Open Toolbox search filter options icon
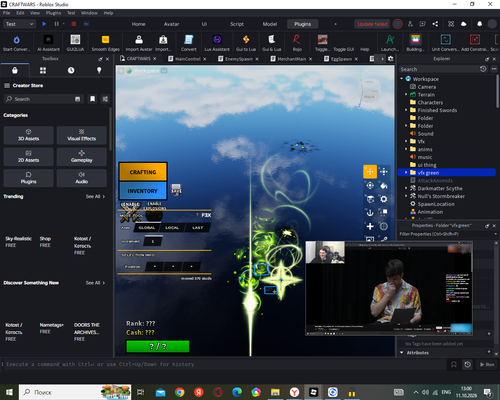This screenshot has width=500, height=400. tap(105, 99)
